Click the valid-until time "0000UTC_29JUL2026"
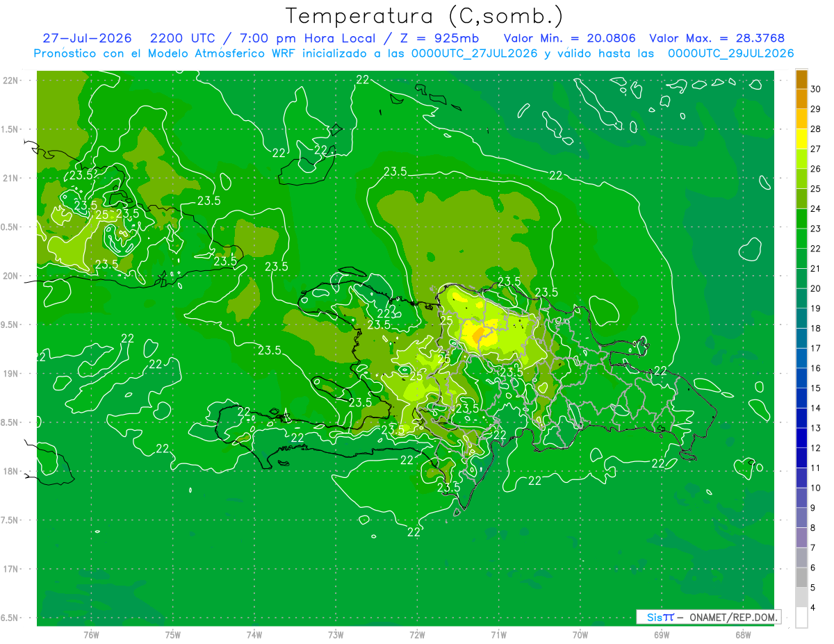The width and height of the screenshot is (834, 644). (730, 53)
